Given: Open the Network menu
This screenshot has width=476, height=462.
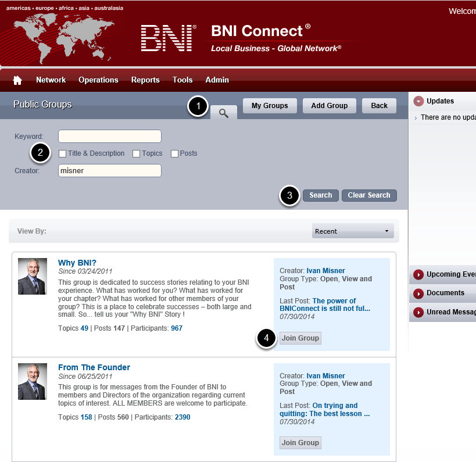Looking at the screenshot, I should point(51,80).
